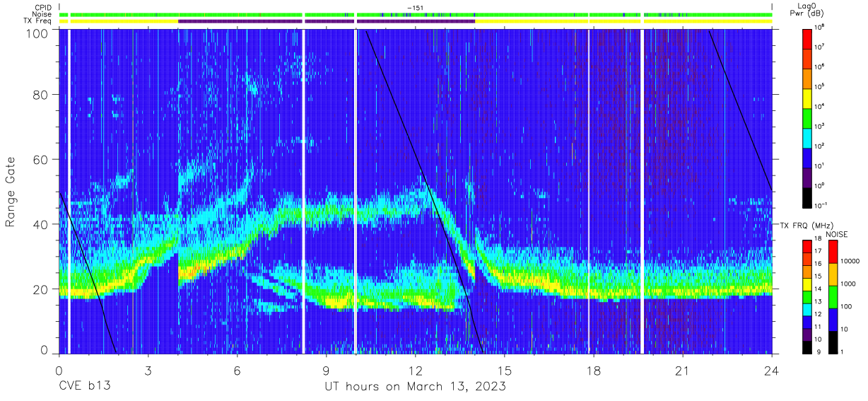Click the yellow segment of TX frequency colorbar

coord(809,284)
